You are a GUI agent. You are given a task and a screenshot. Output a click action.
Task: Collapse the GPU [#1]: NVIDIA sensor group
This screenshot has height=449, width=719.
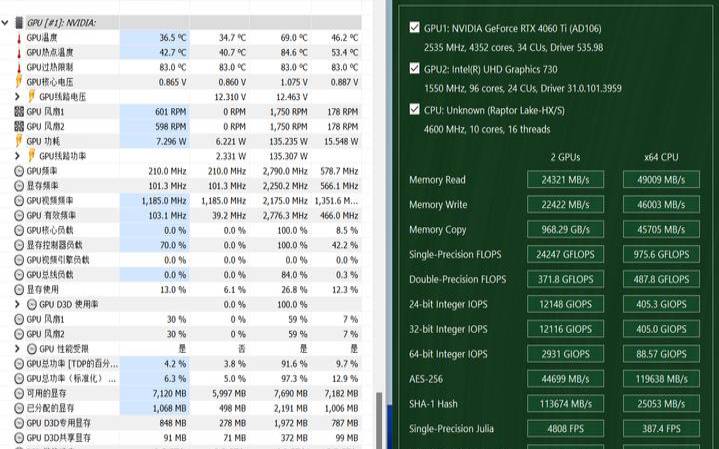tap(5, 22)
